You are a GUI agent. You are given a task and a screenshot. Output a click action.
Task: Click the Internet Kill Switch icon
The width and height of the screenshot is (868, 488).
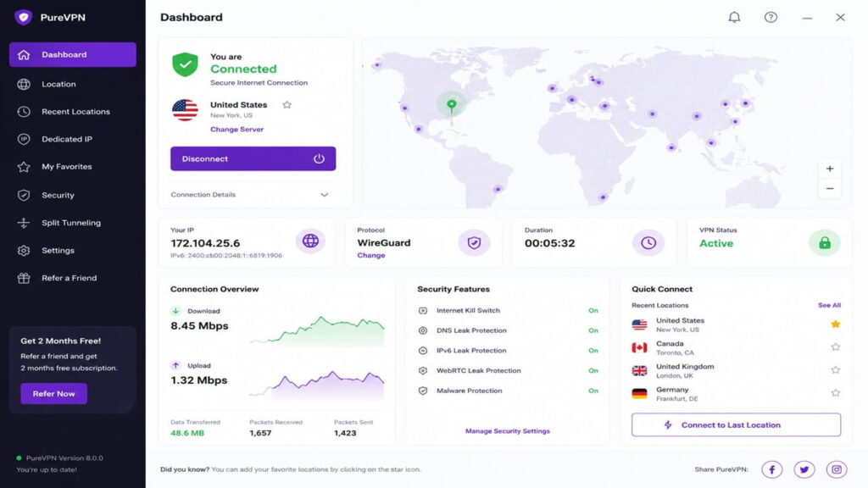(423, 310)
